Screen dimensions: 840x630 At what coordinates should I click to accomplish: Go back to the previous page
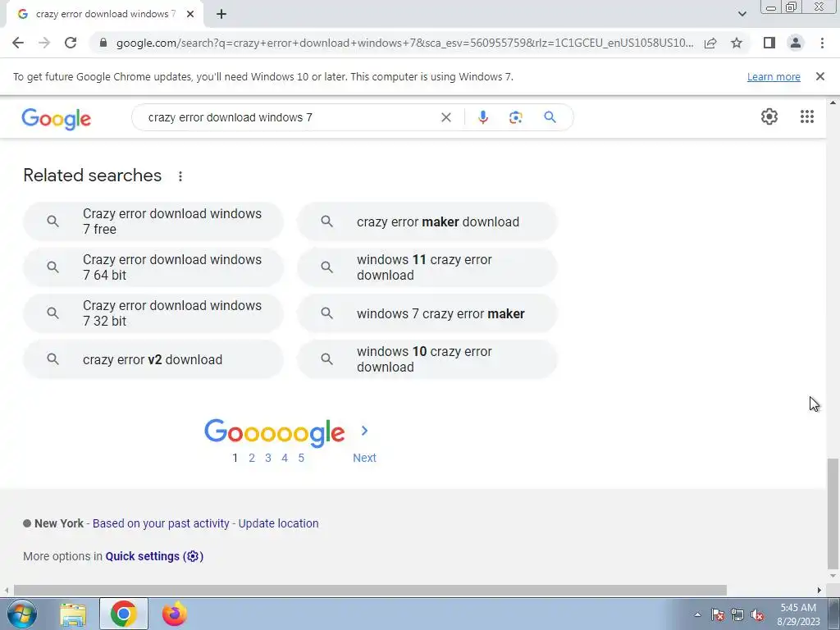pos(18,43)
